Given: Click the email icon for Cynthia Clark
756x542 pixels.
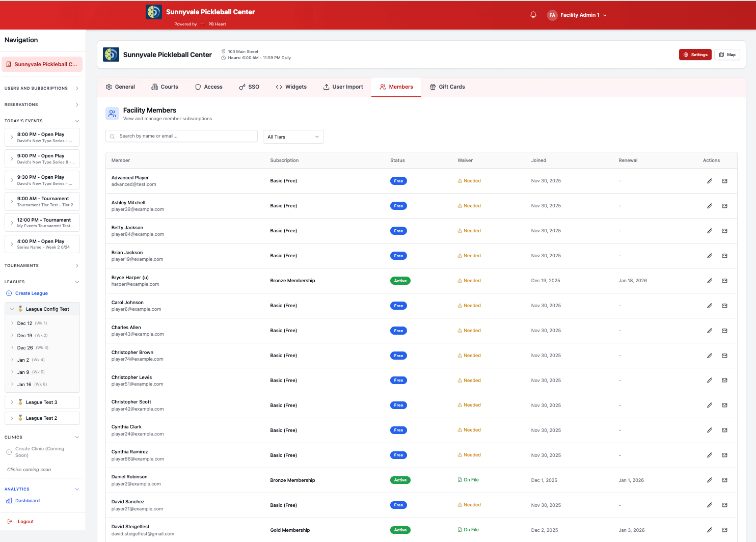Looking at the screenshot, I should click(724, 430).
